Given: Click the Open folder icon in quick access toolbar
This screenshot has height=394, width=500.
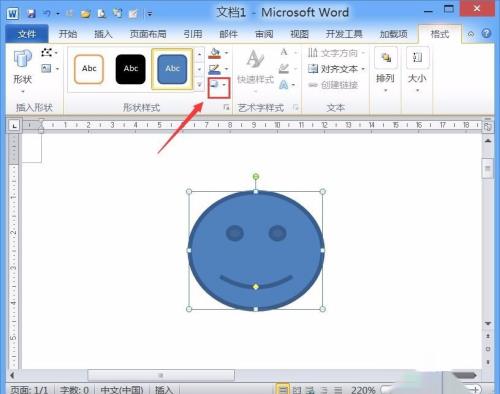Looking at the screenshot, I should [x=85, y=14].
